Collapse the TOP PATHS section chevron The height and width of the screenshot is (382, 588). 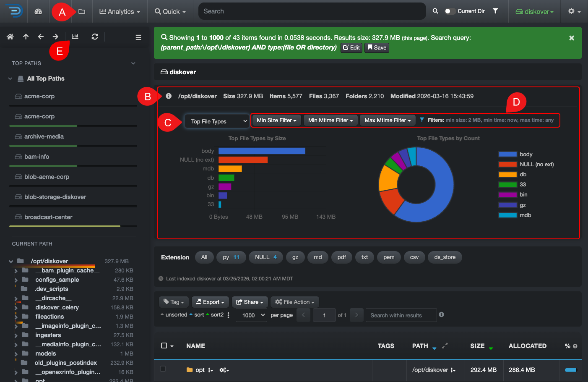133,63
